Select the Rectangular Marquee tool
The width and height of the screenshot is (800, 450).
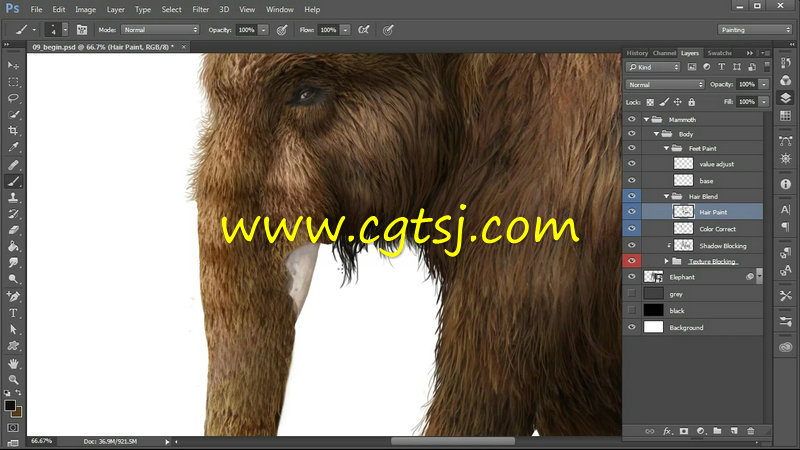[x=13, y=82]
